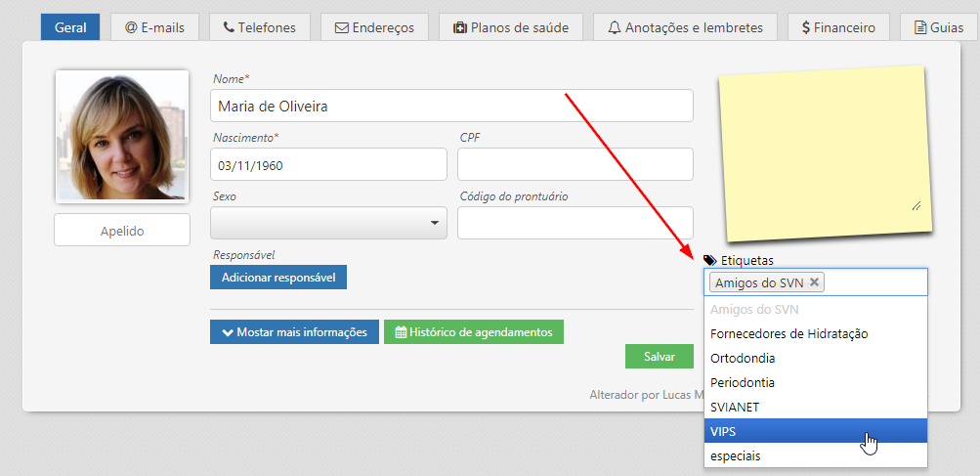Viewport: 980px width, 476px height.
Task: Click the Código do prontuário field
Action: pyautogui.click(x=575, y=223)
